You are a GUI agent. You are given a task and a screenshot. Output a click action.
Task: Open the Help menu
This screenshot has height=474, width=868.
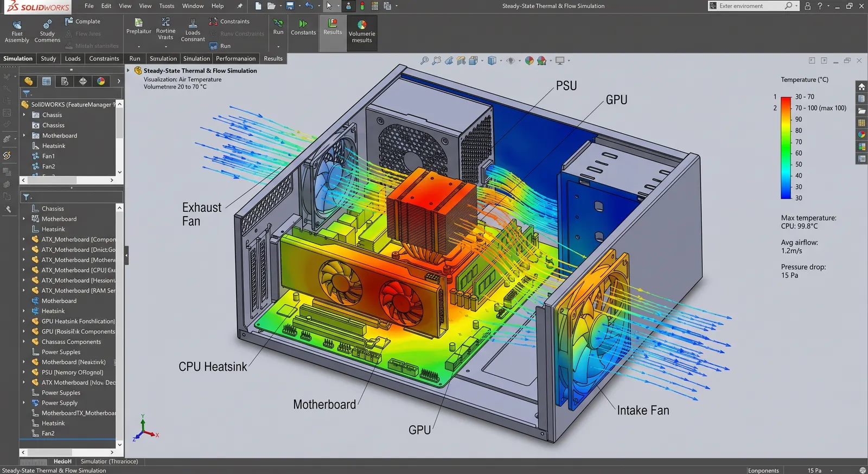pos(218,6)
